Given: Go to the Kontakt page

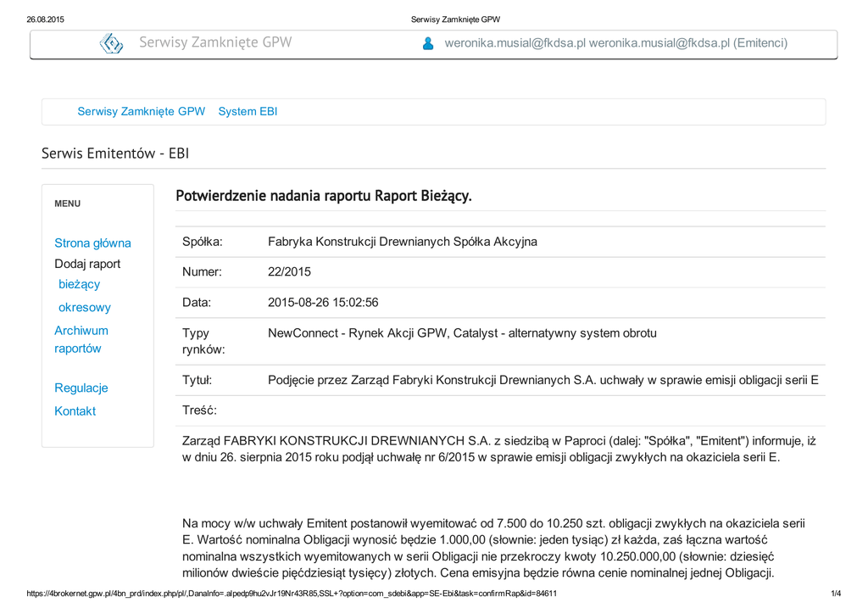Looking at the screenshot, I should click(75, 411).
